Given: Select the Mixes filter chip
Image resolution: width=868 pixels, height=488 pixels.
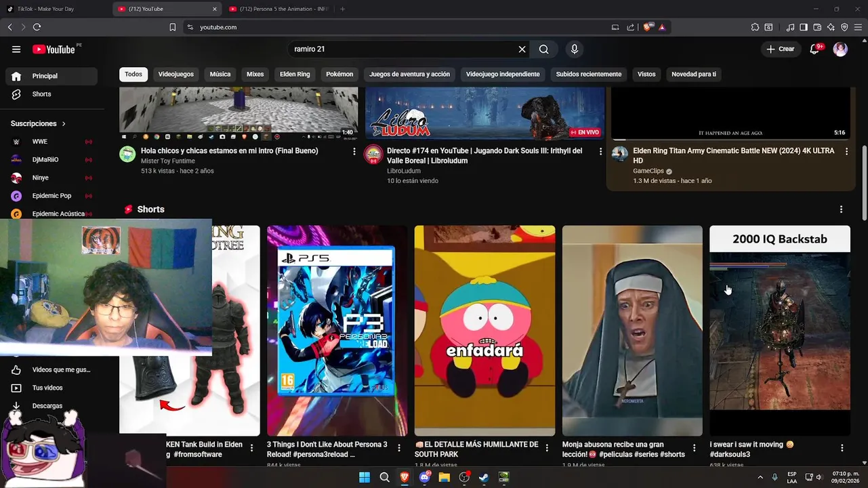Looking at the screenshot, I should point(255,75).
